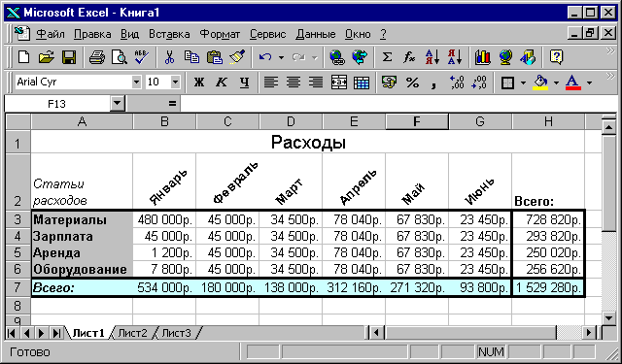
Task: Sort descending with the Я-to-A icon
Action: (455, 57)
